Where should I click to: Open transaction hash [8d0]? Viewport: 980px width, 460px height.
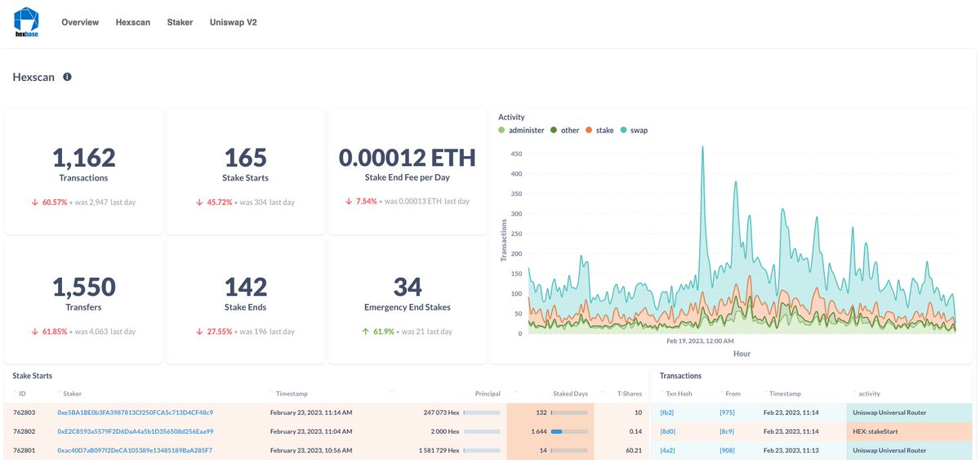pyautogui.click(x=667, y=431)
